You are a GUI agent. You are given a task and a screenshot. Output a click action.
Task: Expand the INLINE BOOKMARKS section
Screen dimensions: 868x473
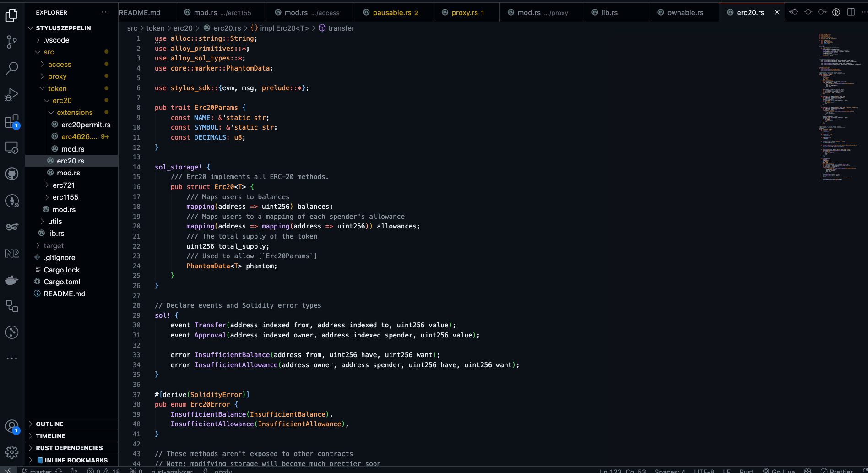click(71, 460)
